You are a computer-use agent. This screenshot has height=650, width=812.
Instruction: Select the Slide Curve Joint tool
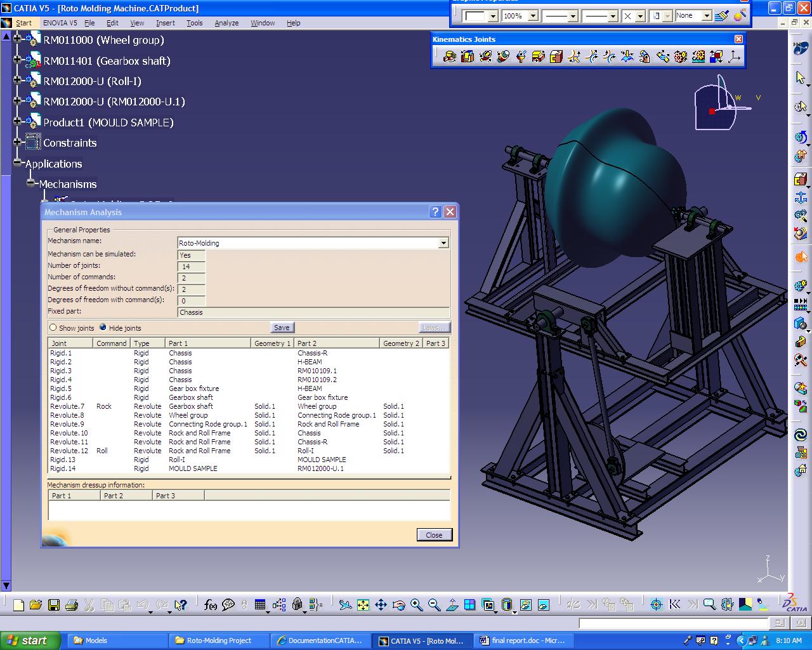pos(592,57)
